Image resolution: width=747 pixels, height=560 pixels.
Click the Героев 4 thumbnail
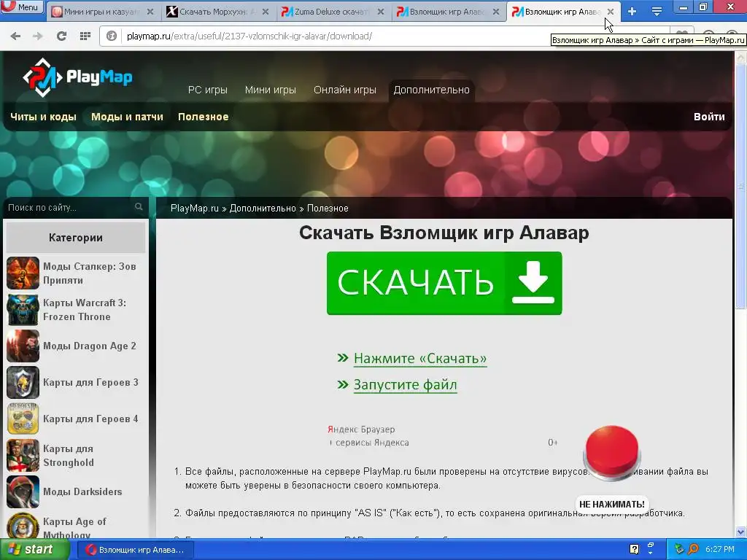tap(23, 419)
